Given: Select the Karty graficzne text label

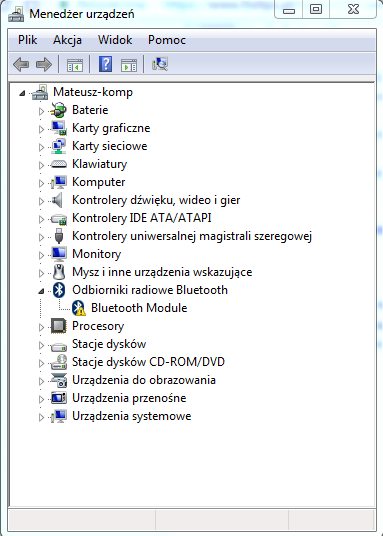Looking at the screenshot, I should (x=111, y=128).
